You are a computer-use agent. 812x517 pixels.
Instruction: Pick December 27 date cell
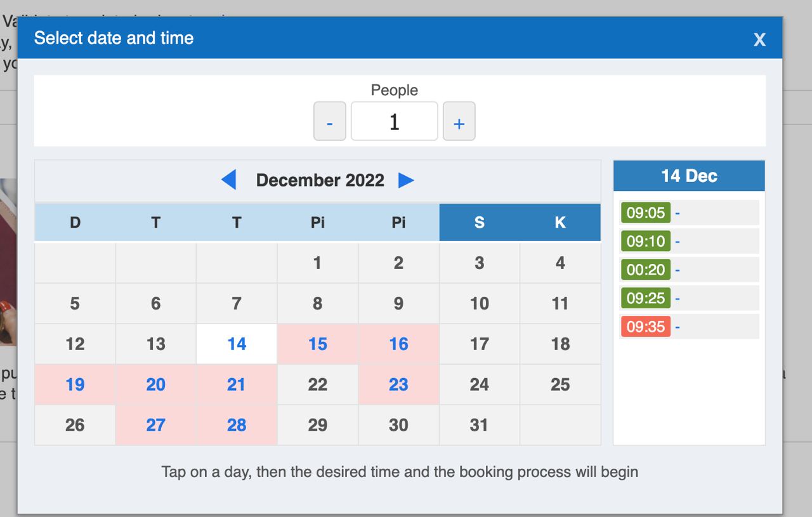(155, 425)
